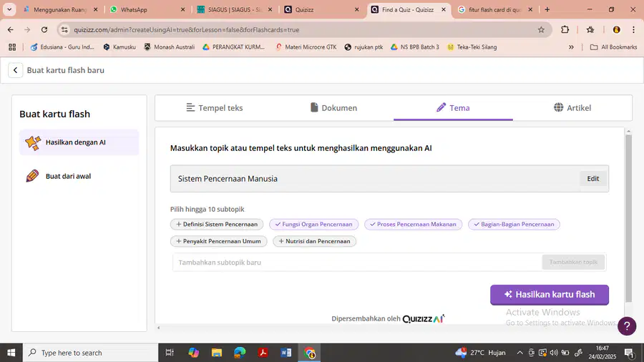Deselect the Fungsi Organ Pencernaan subtopic
Screen dimensions: 644x362
(x=314, y=224)
